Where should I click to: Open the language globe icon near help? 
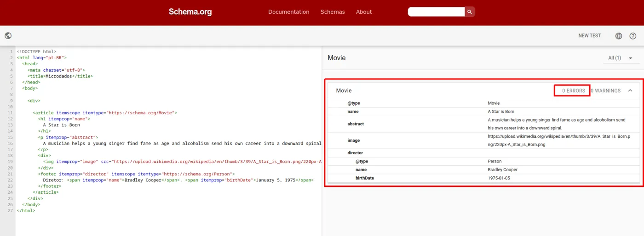click(619, 36)
